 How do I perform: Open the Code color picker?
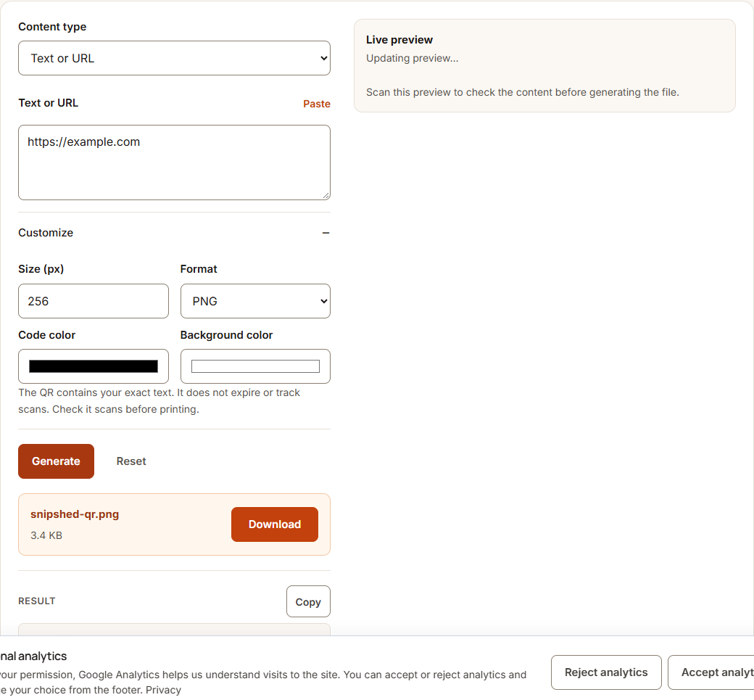click(94, 366)
